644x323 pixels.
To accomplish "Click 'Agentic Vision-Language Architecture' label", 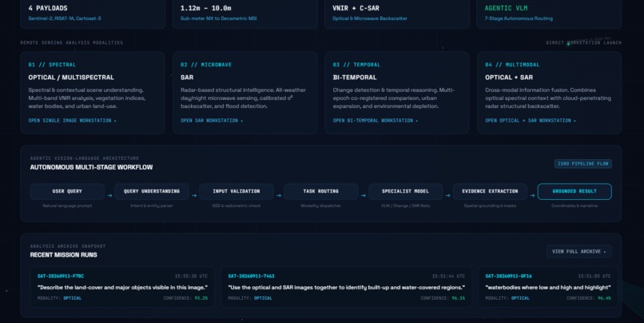I will (x=84, y=158).
